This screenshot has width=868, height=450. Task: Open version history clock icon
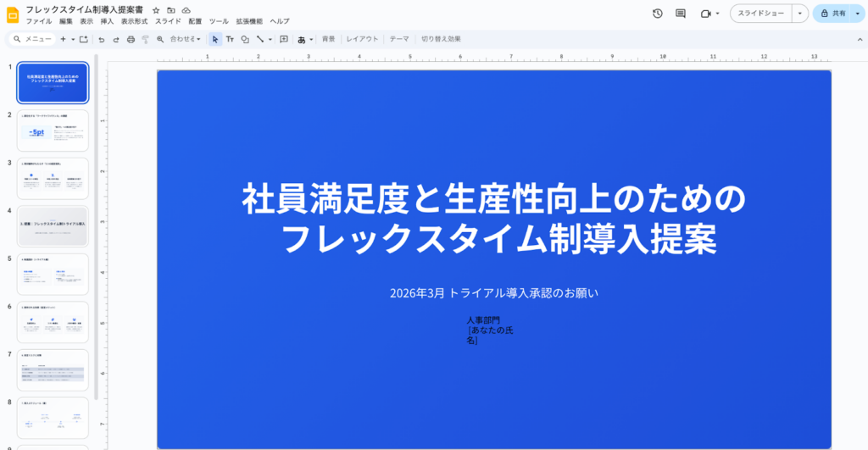coord(658,14)
